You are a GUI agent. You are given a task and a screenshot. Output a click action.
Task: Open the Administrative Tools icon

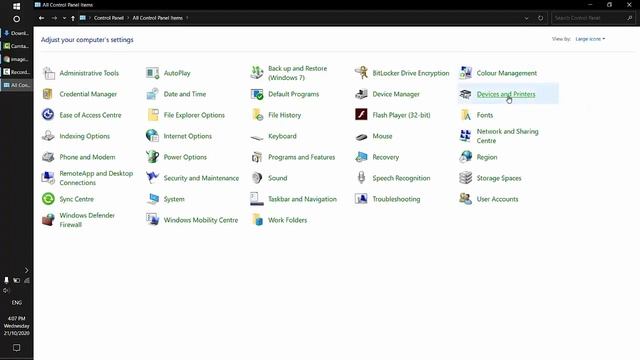click(x=49, y=73)
